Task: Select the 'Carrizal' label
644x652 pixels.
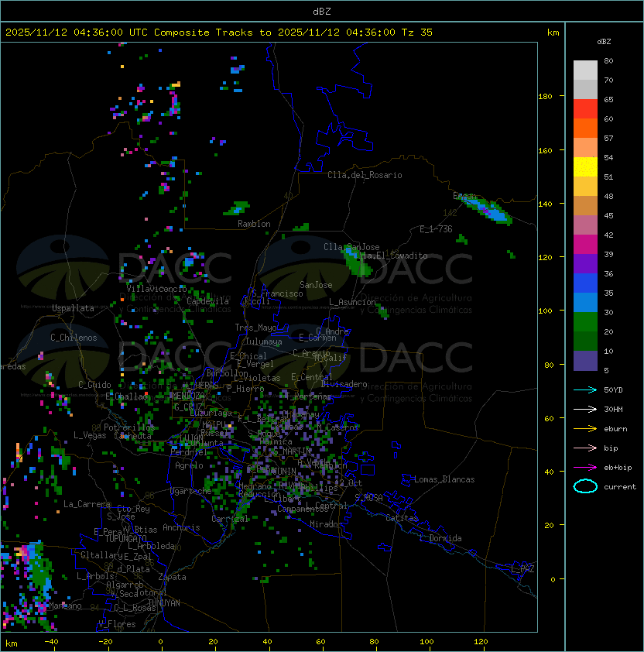Action: [230, 519]
